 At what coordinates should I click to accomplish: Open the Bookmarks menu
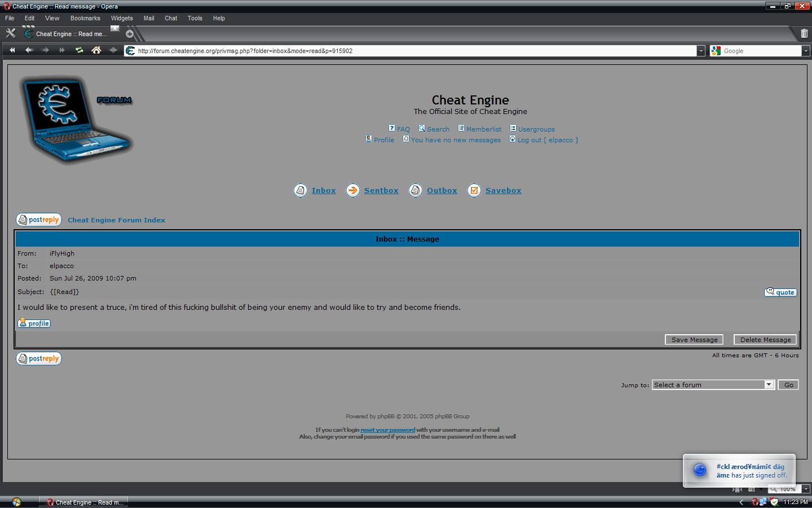[x=86, y=18]
